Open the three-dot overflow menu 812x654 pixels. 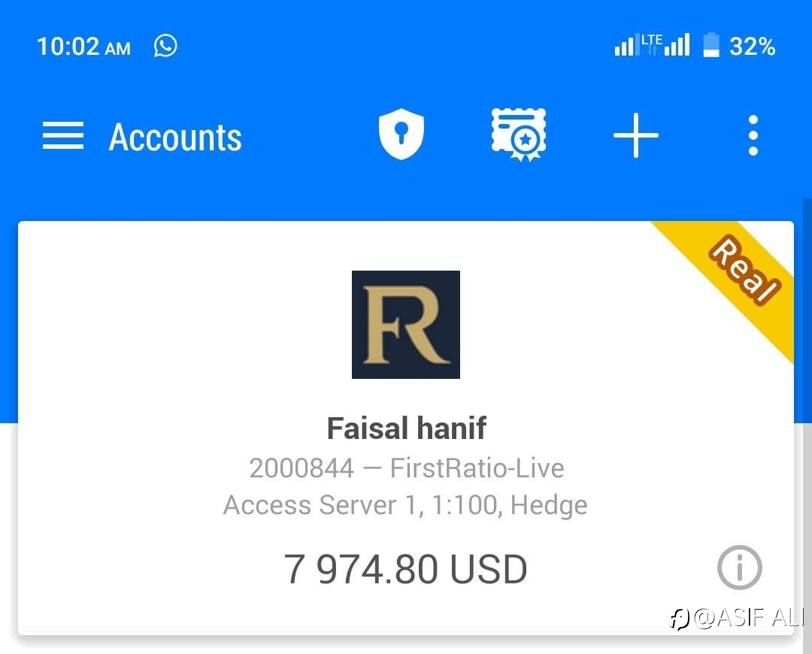pyautogui.click(x=753, y=135)
